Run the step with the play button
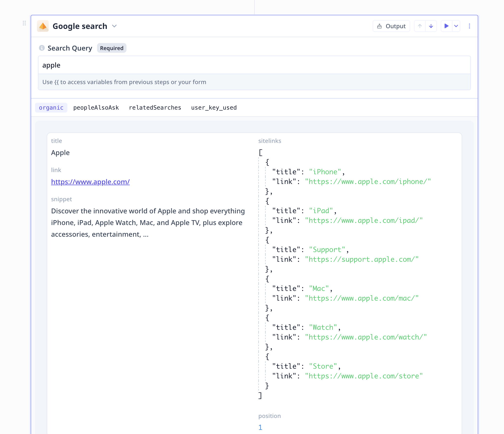 click(446, 26)
